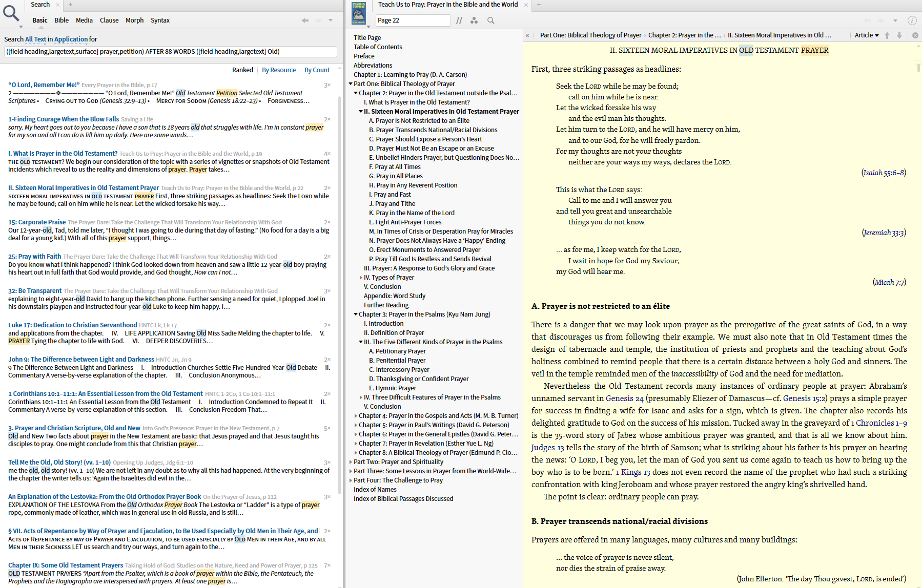Click the Page 22 reference box
The width and height of the screenshot is (922, 588).
413,20
